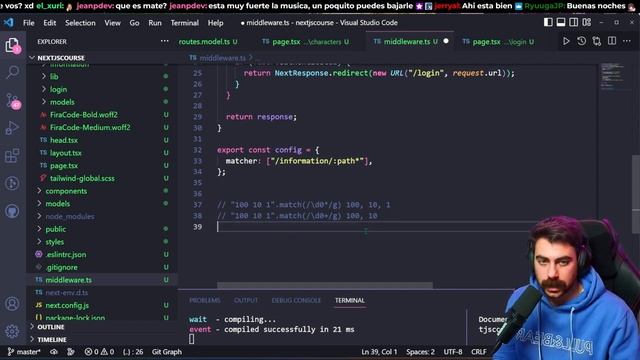Viewport: 640px width, 360px height.
Task: Expand the public folder
Action: [x=102, y=229]
